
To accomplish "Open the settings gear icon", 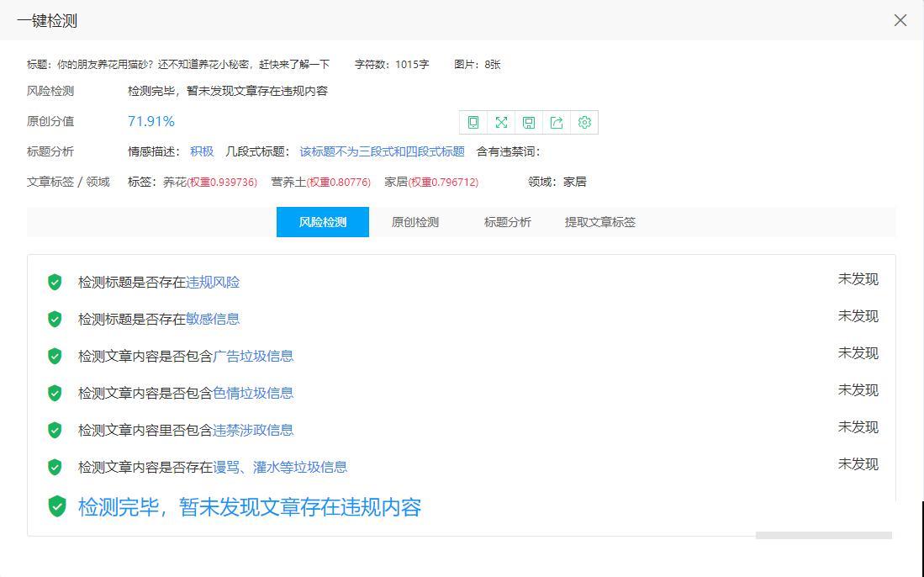I will 584,122.
